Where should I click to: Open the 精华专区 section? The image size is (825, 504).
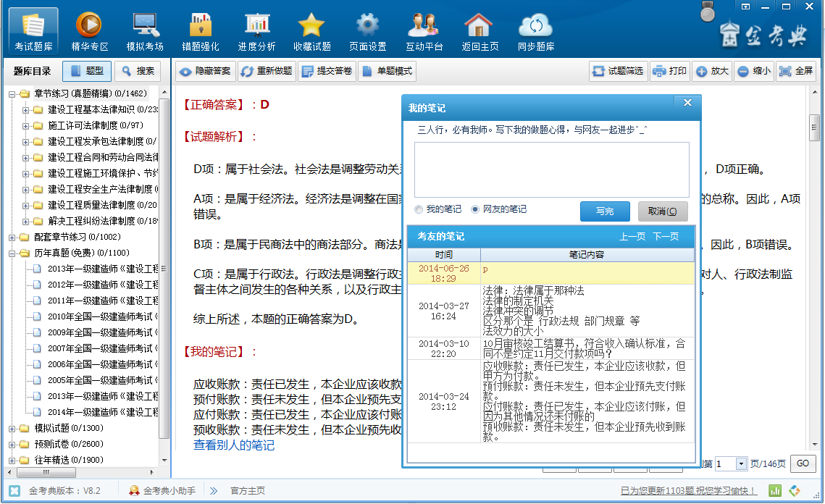(89, 31)
